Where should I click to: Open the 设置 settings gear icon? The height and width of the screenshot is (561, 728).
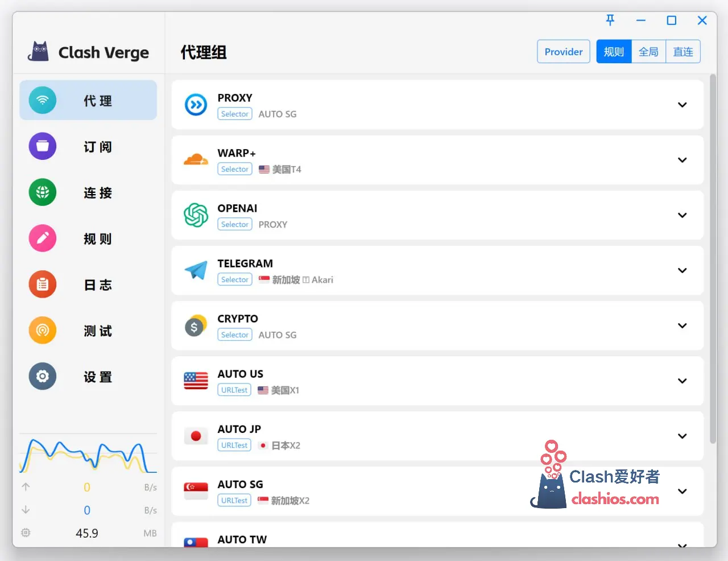pyautogui.click(x=43, y=376)
